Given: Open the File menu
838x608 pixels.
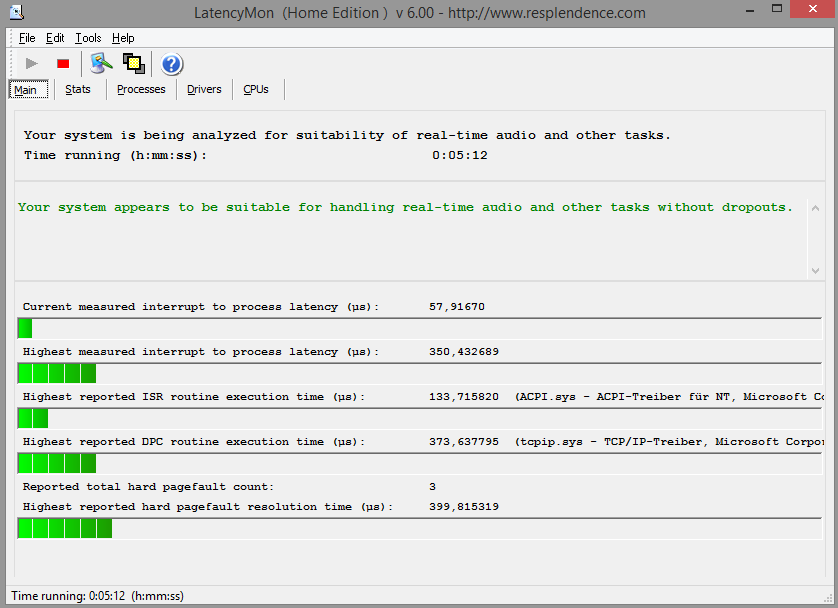Looking at the screenshot, I should (x=27, y=38).
